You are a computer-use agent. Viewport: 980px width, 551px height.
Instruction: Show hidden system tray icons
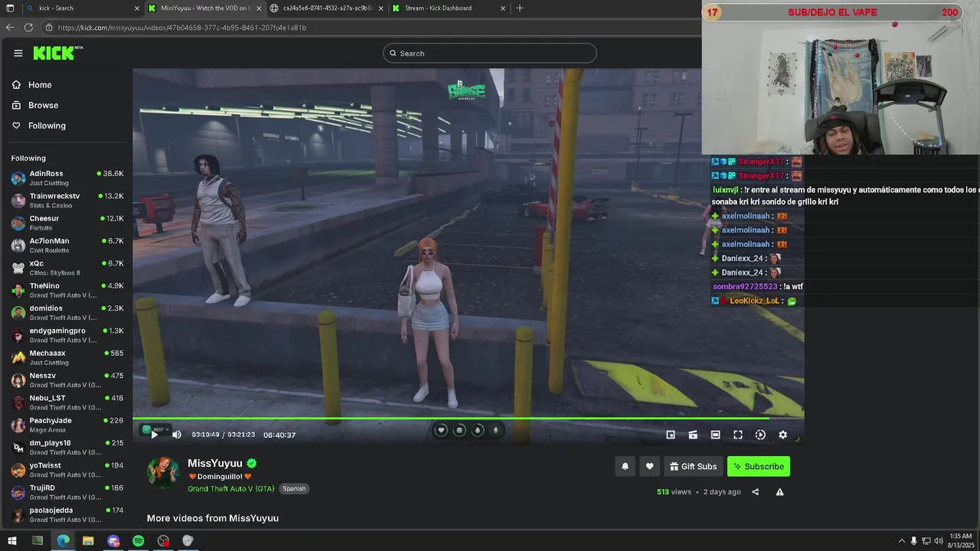pyautogui.click(x=901, y=541)
